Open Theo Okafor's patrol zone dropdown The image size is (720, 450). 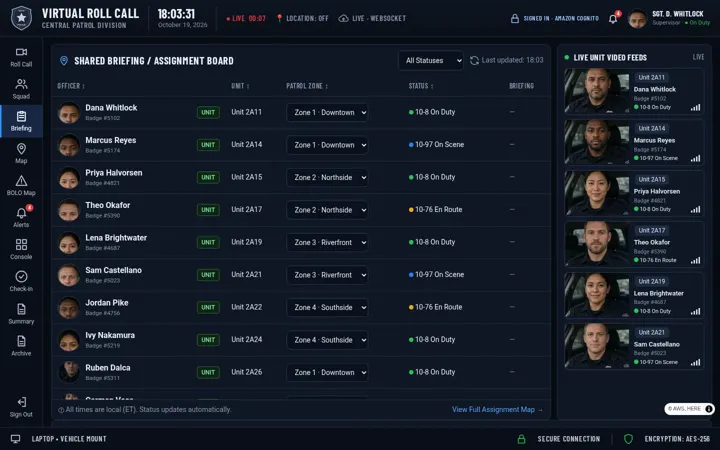click(x=327, y=210)
